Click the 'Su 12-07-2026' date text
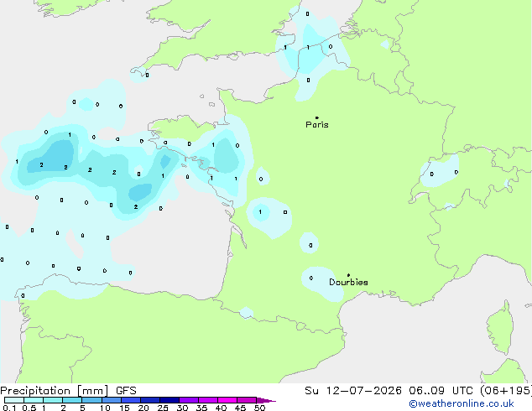Screen dimensions: 532x411 [353, 391]
